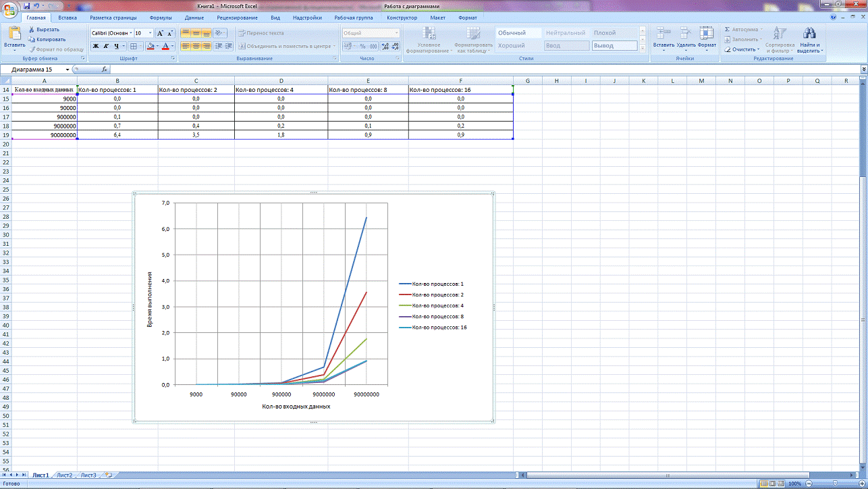Click Копировать (Copy) button
The height and width of the screenshot is (489, 868).
click(x=47, y=39)
